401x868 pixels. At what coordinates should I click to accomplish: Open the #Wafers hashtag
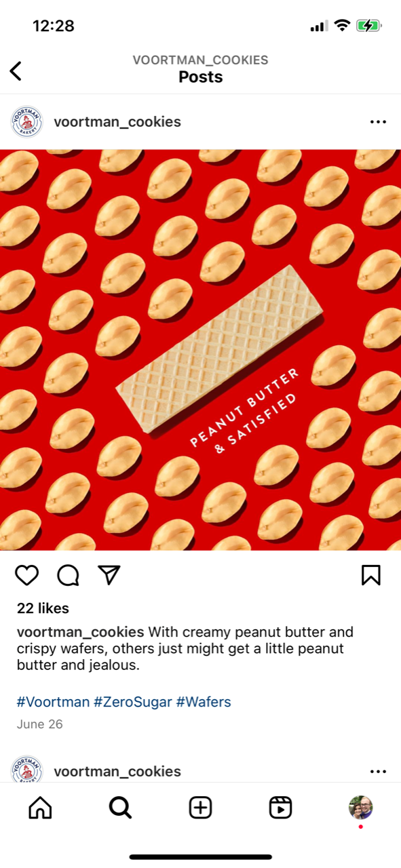tap(204, 702)
